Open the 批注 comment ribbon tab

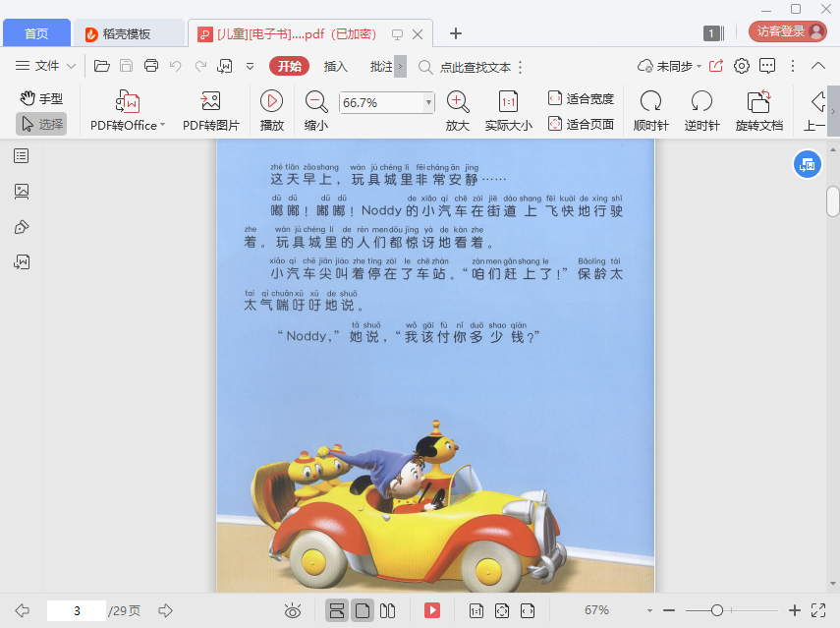click(381, 67)
